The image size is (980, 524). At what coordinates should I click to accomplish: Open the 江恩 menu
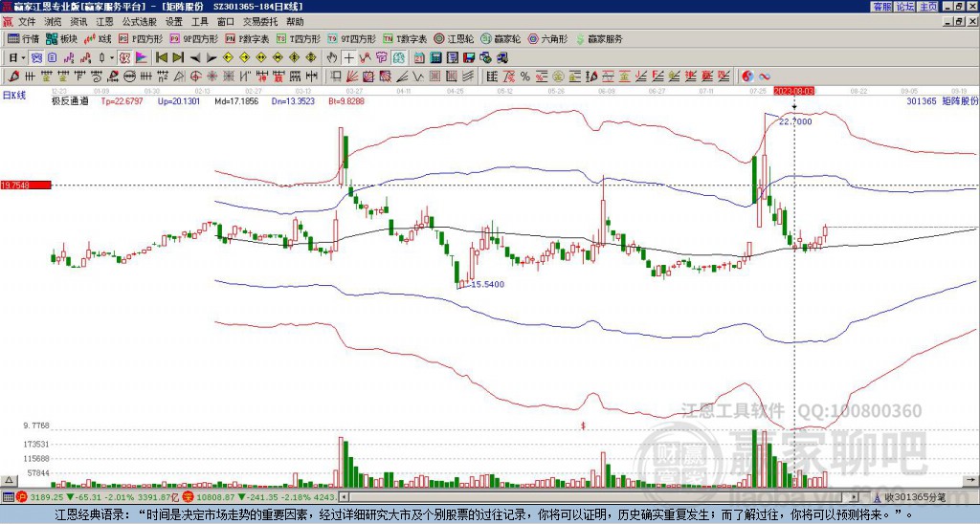[104, 22]
